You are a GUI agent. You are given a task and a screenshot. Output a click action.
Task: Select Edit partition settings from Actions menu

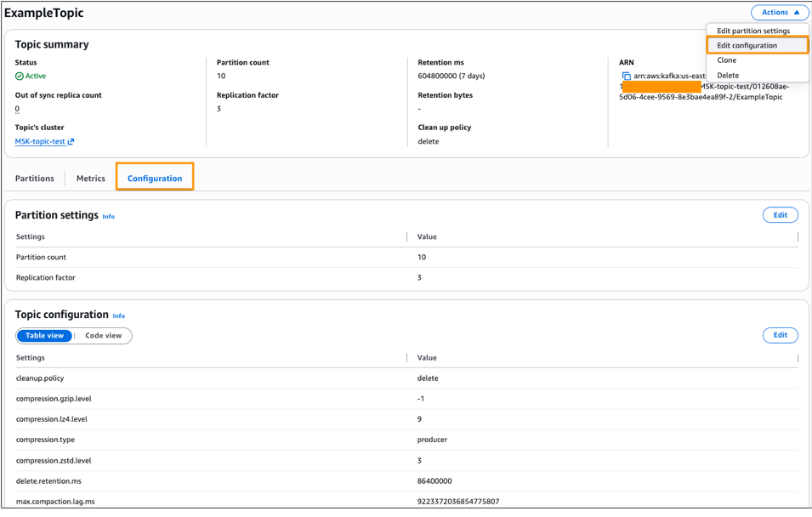pos(752,31)
